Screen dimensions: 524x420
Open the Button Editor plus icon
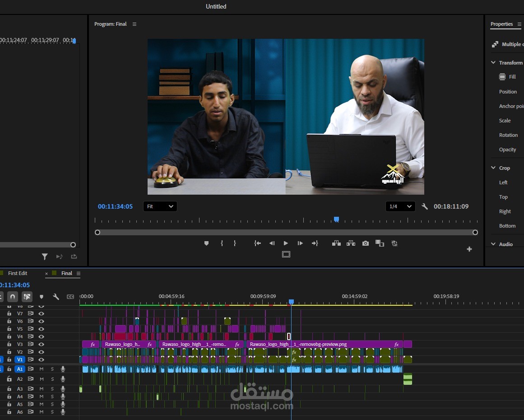(x=469, y=249)
